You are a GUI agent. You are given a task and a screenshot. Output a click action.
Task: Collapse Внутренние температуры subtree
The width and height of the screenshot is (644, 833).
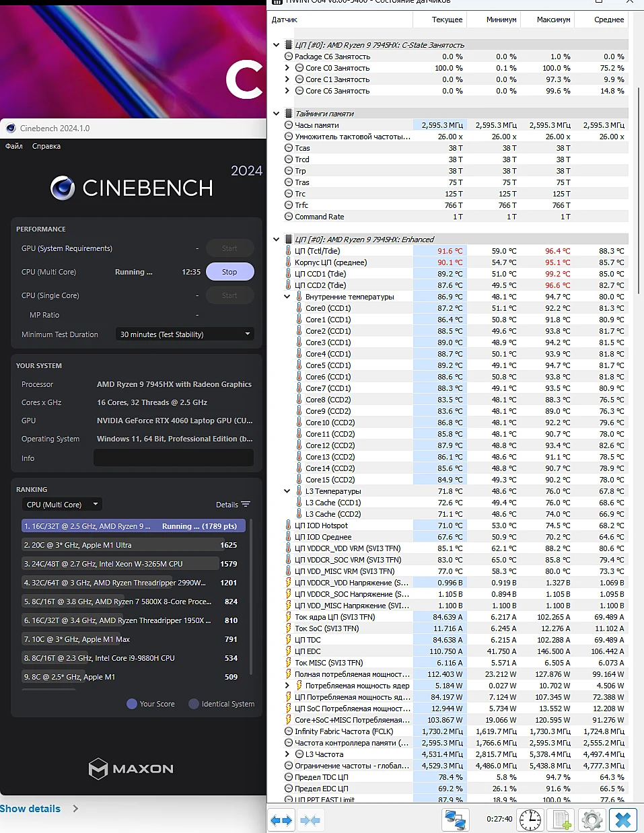tap(287, 297)
